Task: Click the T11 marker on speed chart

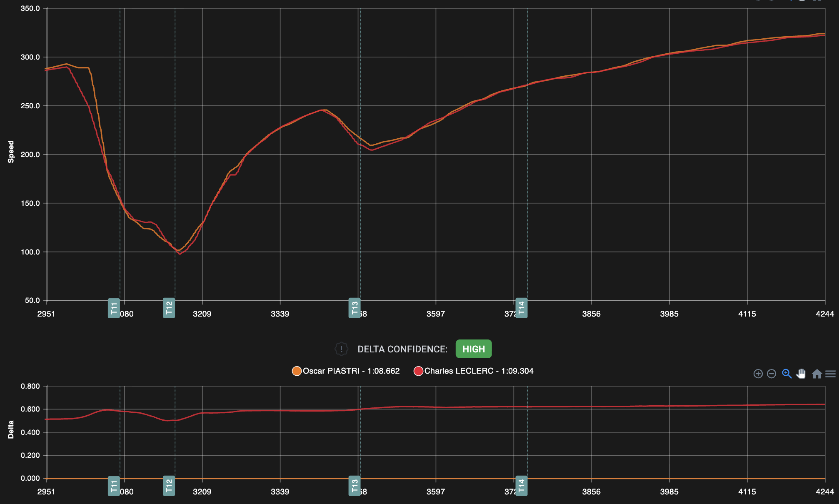Action: pyautogui.click(x=114, y=308)
